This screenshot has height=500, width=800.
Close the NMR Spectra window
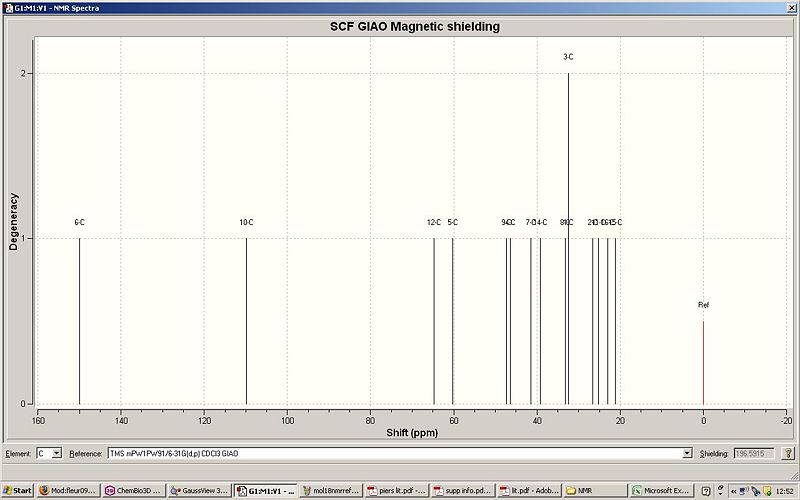pos(792,8)
